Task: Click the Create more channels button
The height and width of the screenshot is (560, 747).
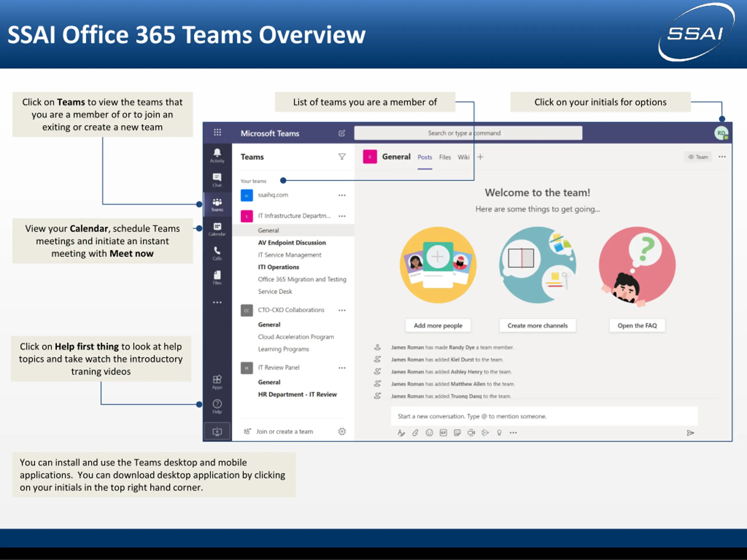Action: point(537,326)
